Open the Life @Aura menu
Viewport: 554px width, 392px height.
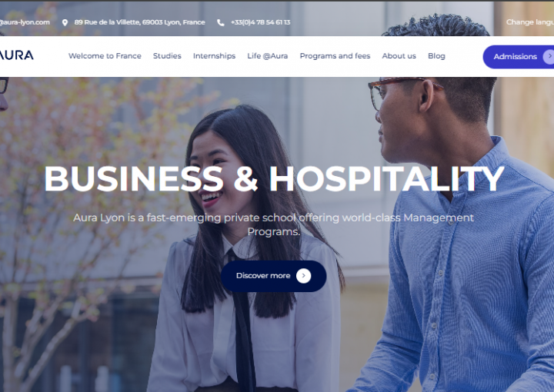[x=268, y=56]
